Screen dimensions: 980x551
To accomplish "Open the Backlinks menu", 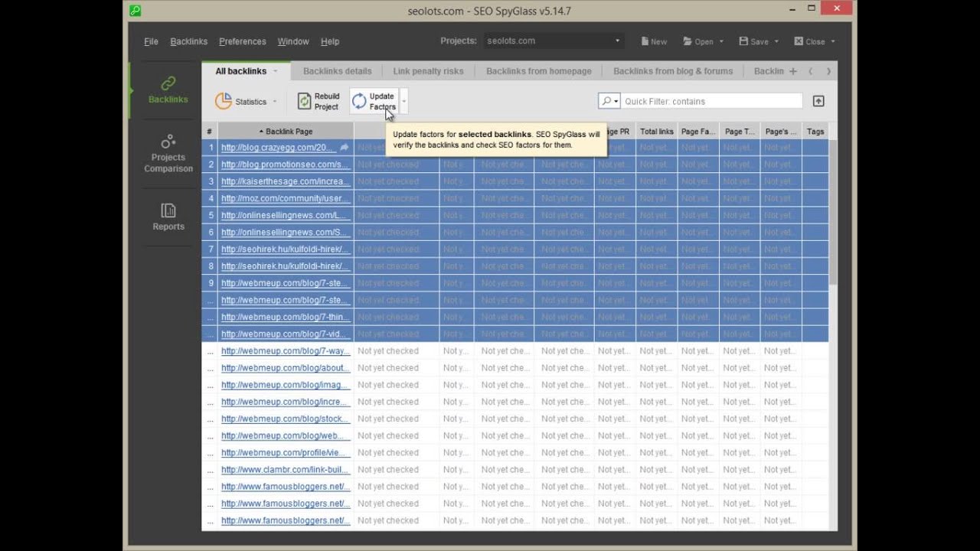I will [188, 41].
